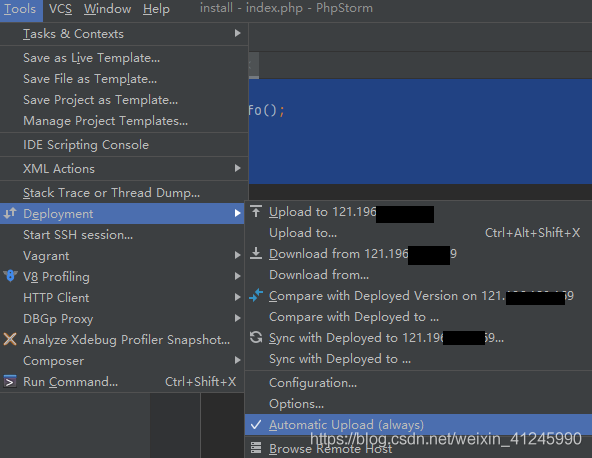Select Analyze Xdebug Profiler Snapshot text
Viewport: 592px width, 458px height.
click(x=126, y=339)
